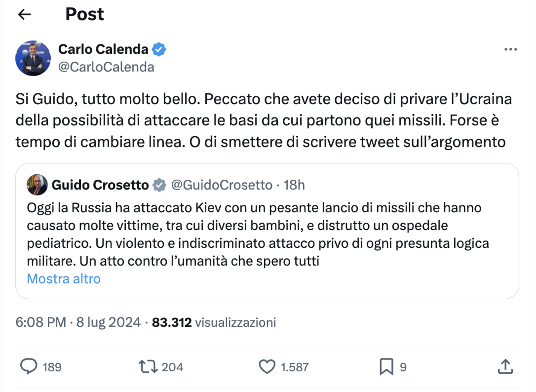Go back using the arrow
This screenshot has width=536, height=392.
pos(25,14)
